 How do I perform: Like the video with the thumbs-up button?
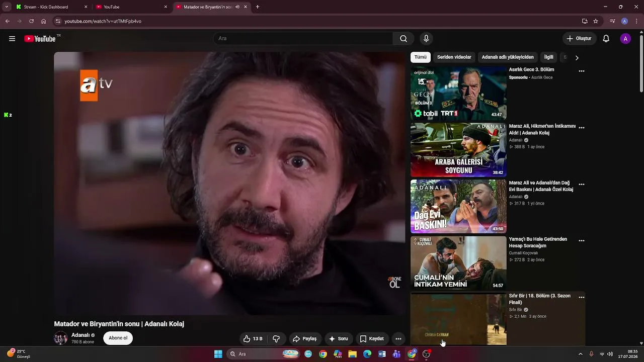253,339
